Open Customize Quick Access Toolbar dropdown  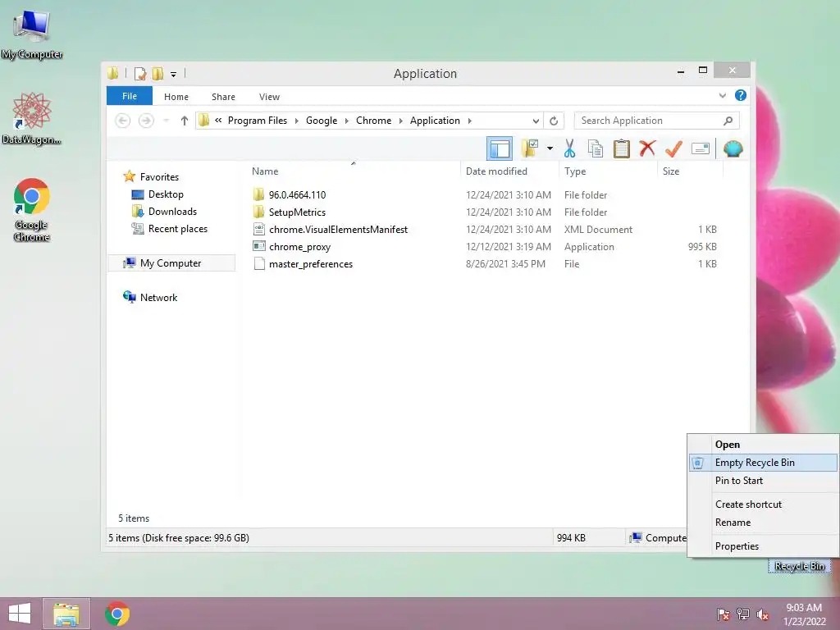point(174,74)
